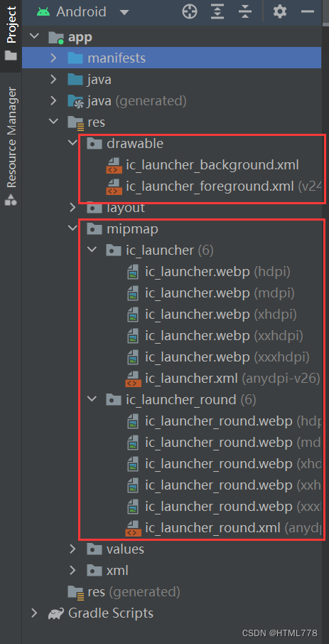Click the Collapse All toolbar icon
Image resolution: width=329 pixels, height=644 pixels.
(x=245, y=12)
